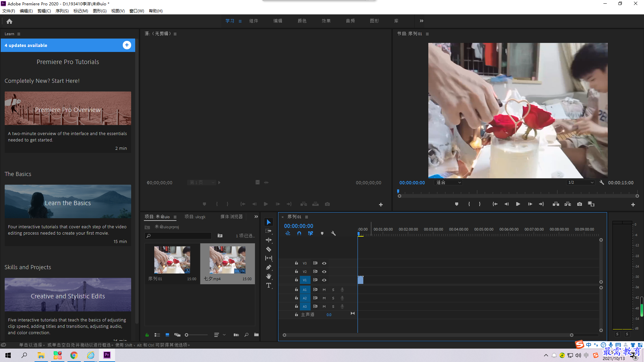Open source monitor panel menu
The height and width of the screenshot is (362, 644).
click(x=175, y=34)
